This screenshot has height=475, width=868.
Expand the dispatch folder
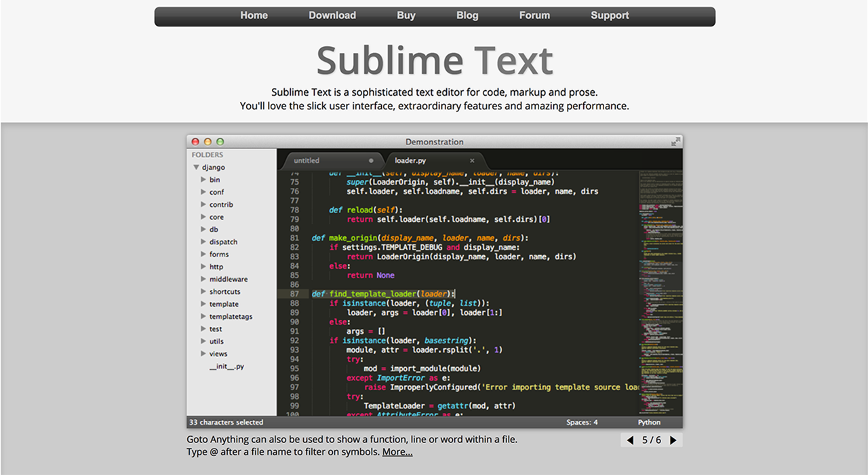[203, 242]
